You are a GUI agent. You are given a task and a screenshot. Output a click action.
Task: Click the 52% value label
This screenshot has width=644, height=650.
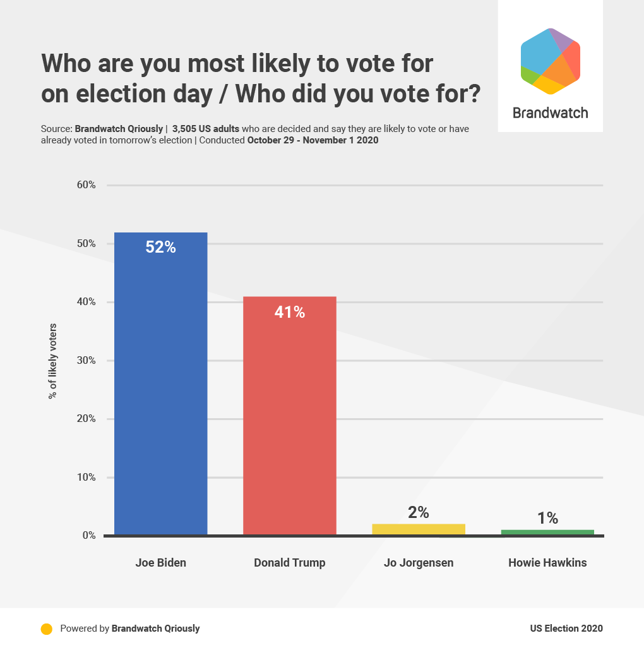tap(160, 247)
